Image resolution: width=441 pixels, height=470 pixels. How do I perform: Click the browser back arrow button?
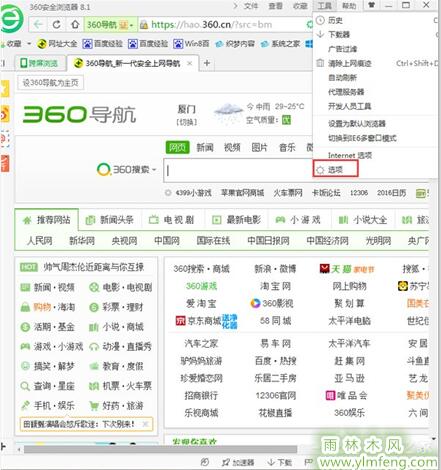[38, 24]
